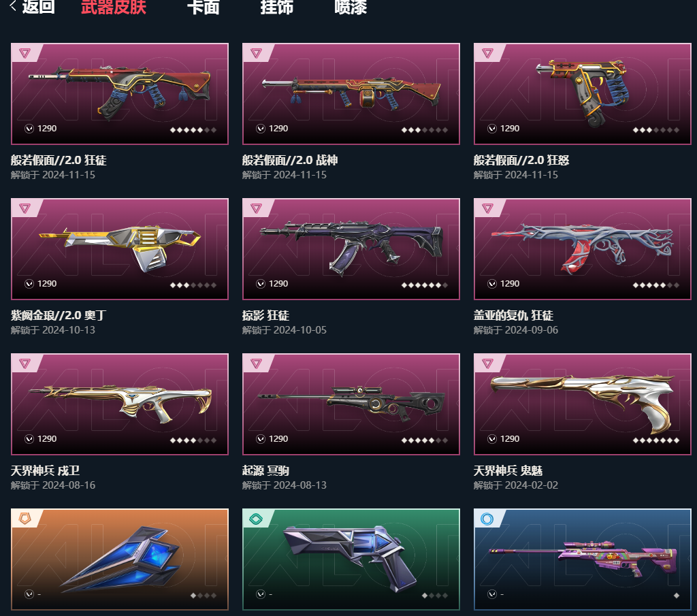Open the 般若假面//2.0 战神 weapon thumbnail

[351, 94]
